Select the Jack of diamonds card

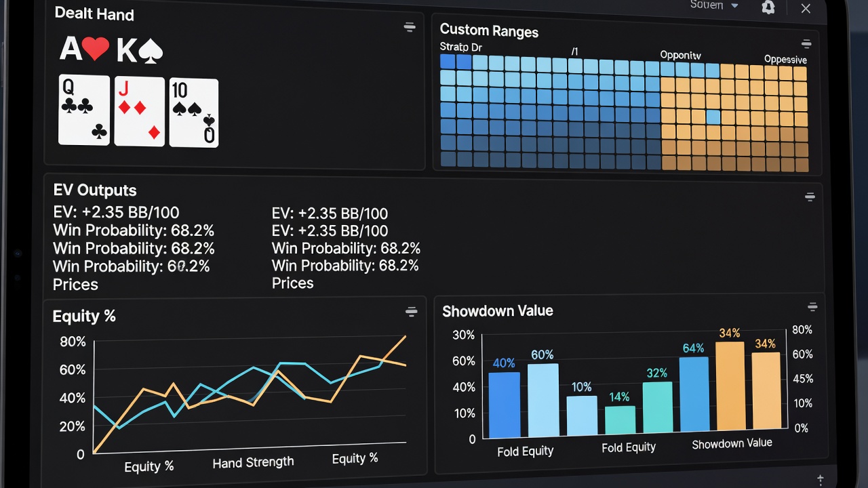(140, 111)
